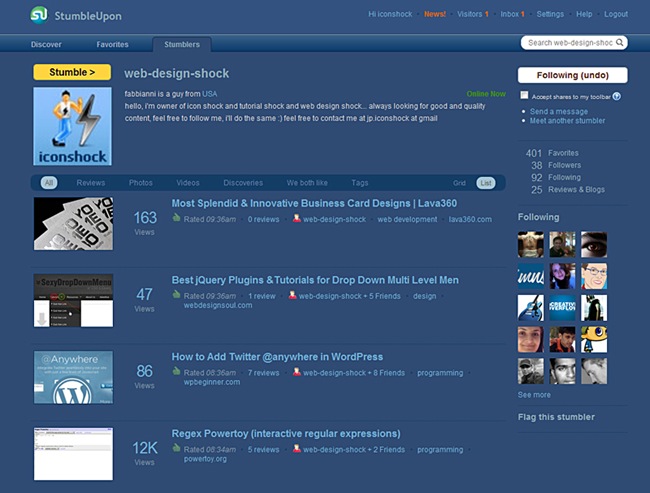The image size is (650, 493).
Task: Click Send a message link
Action: point(559,111)
